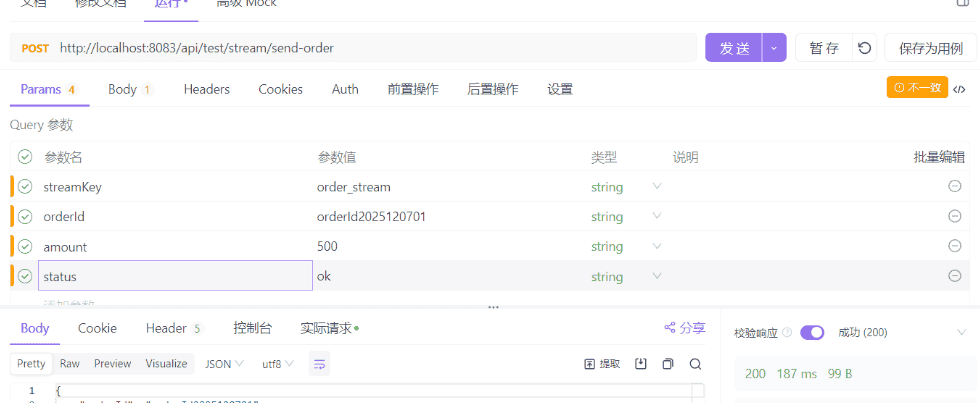Open the 实际请求 actual request tab
The height and width of the screenshot is (403, 980).
[329, 328]
